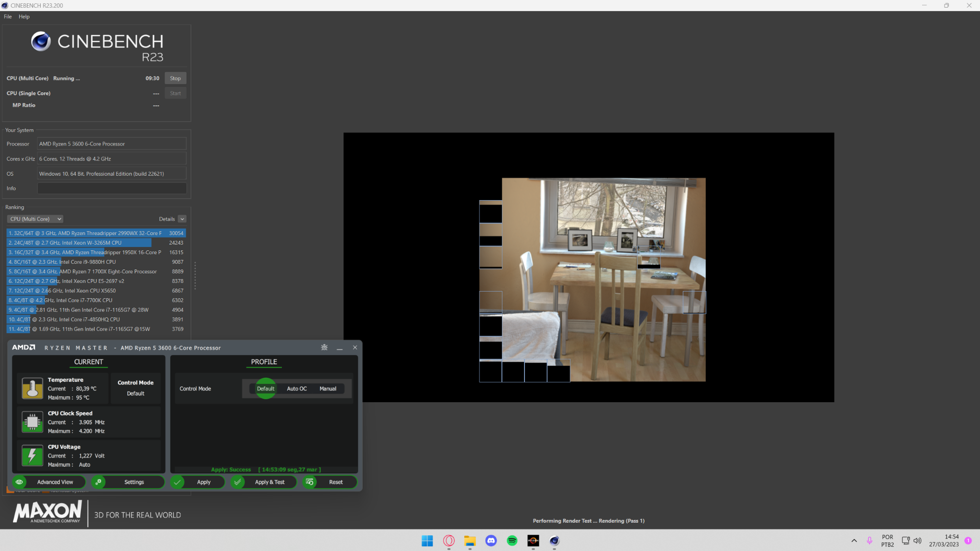Viewport: 980px width, 551px height.
Task: Stop the CPU Multi Core test
Action: 176,79
